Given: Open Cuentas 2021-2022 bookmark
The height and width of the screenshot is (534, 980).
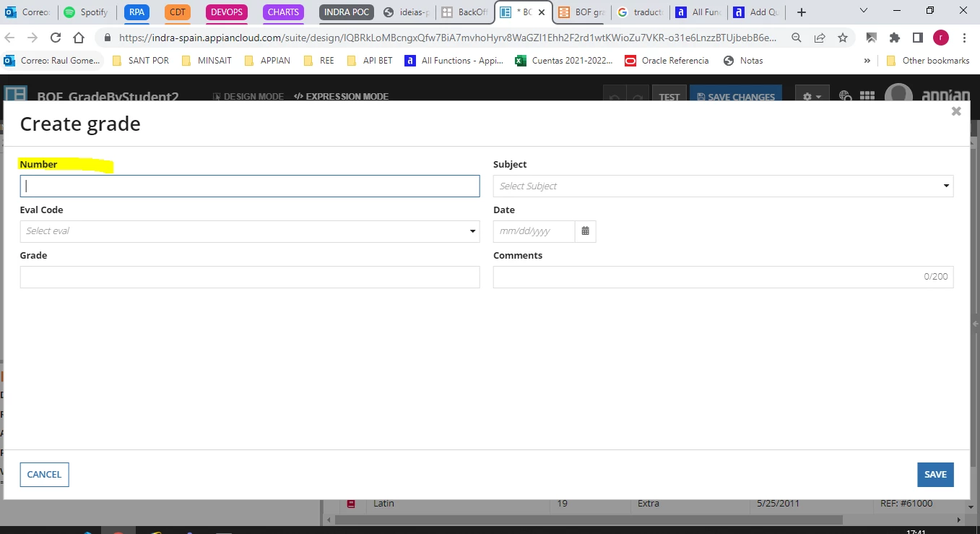Looking at the screenshot, I should 564,61.
